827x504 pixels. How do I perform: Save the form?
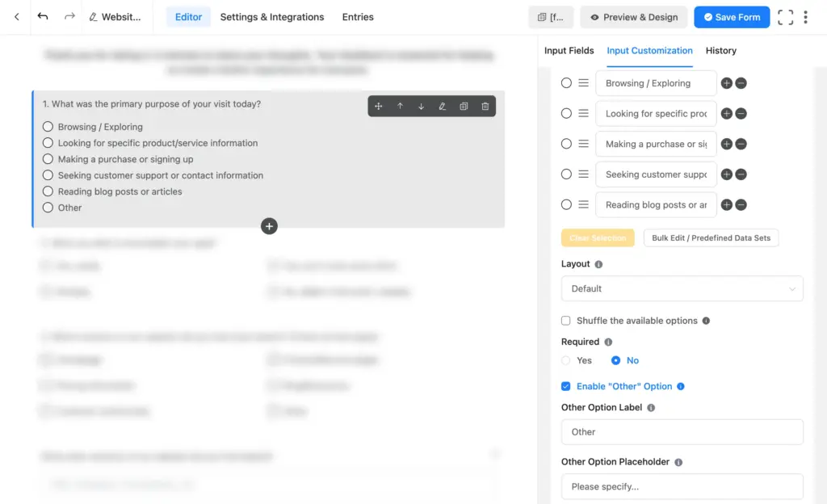pos(732,17)
